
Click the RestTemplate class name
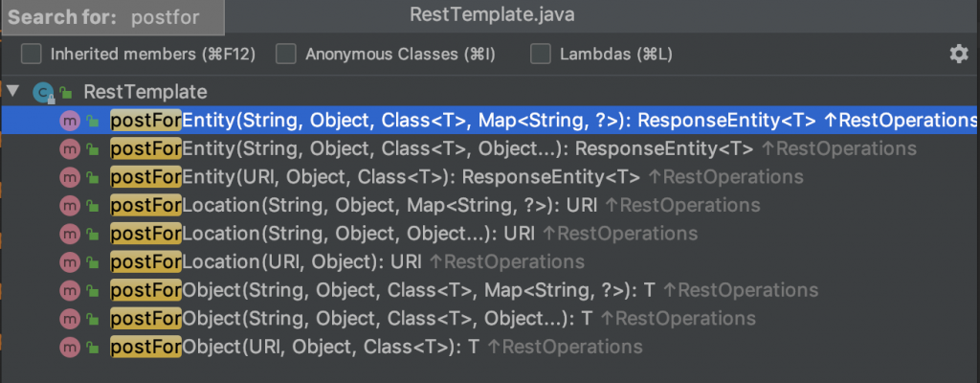click(145, 93)
